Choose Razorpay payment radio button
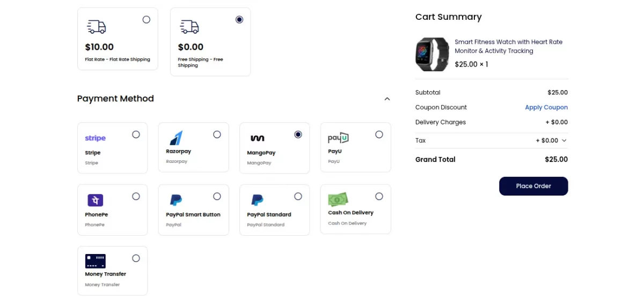Screen dimensions: 644x306 pos(217,135)
